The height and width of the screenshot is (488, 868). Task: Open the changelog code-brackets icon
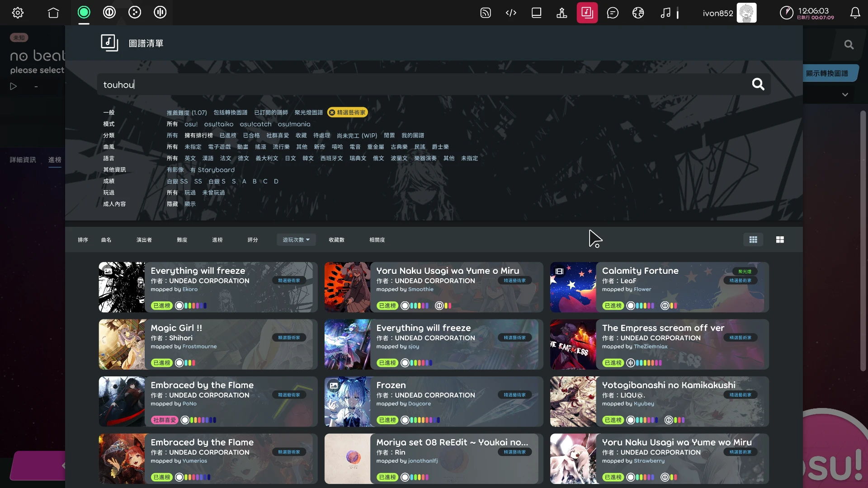pyautogui.click(x=511, y=13)
